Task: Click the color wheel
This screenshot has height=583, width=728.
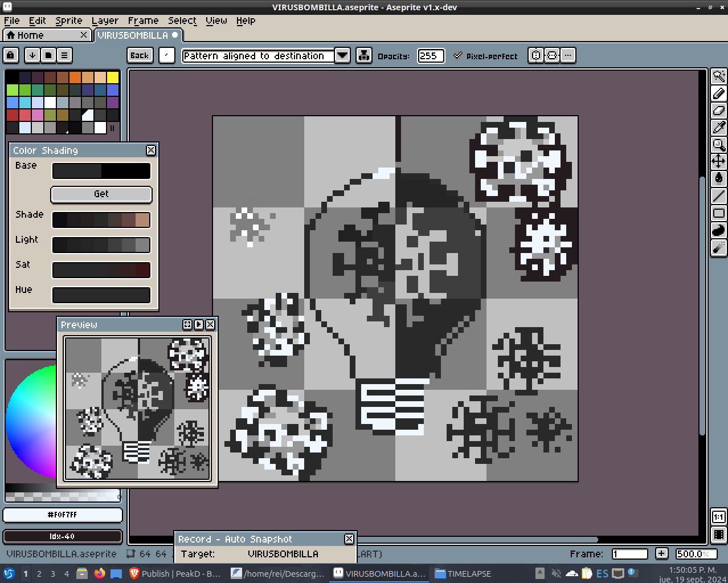Action: (x=32, y=422)
